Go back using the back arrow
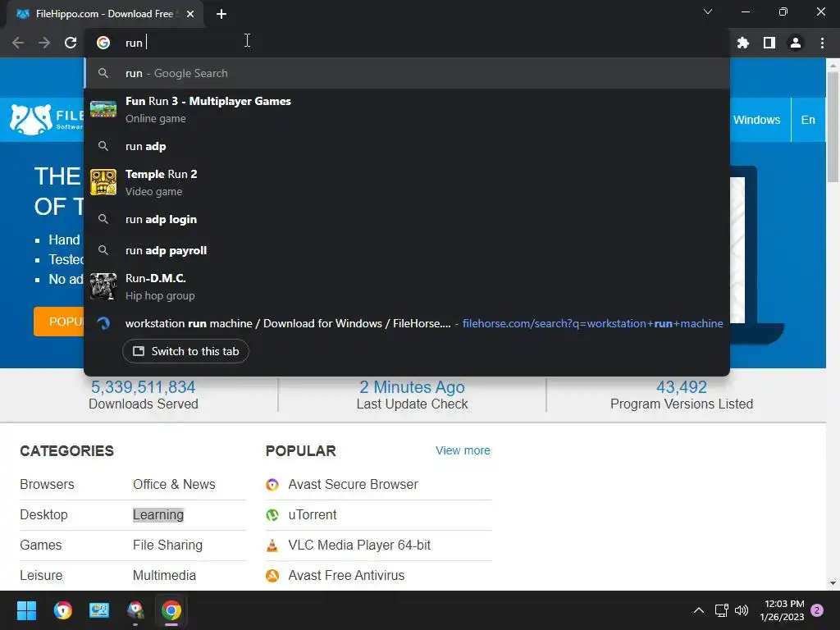This screenshot has width=840, height=630. [18, 43]
